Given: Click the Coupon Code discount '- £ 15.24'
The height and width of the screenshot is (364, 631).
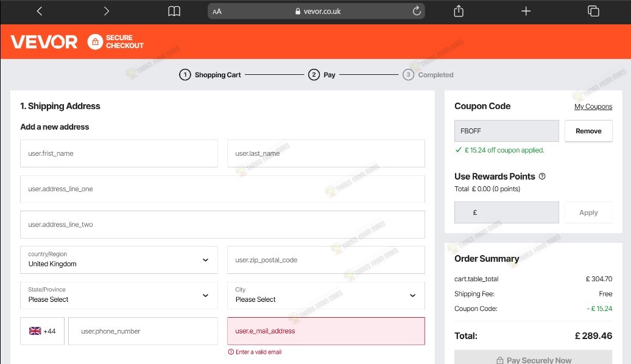Looking at the screenshot, I should pos(599,309).
